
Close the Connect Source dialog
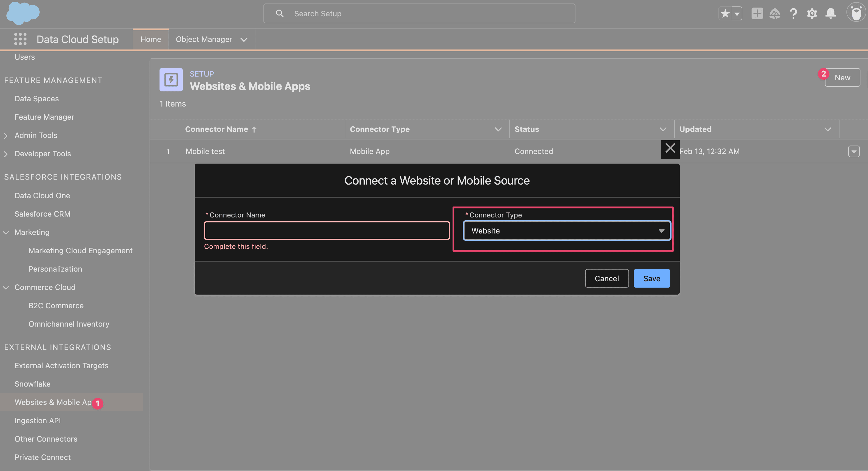670,148
